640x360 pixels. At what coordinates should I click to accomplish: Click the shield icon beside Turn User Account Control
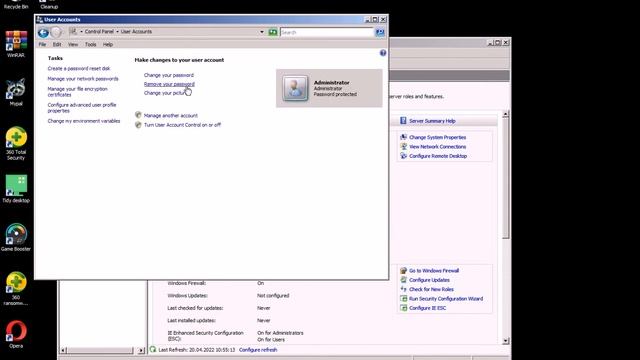tap(138, 124)
